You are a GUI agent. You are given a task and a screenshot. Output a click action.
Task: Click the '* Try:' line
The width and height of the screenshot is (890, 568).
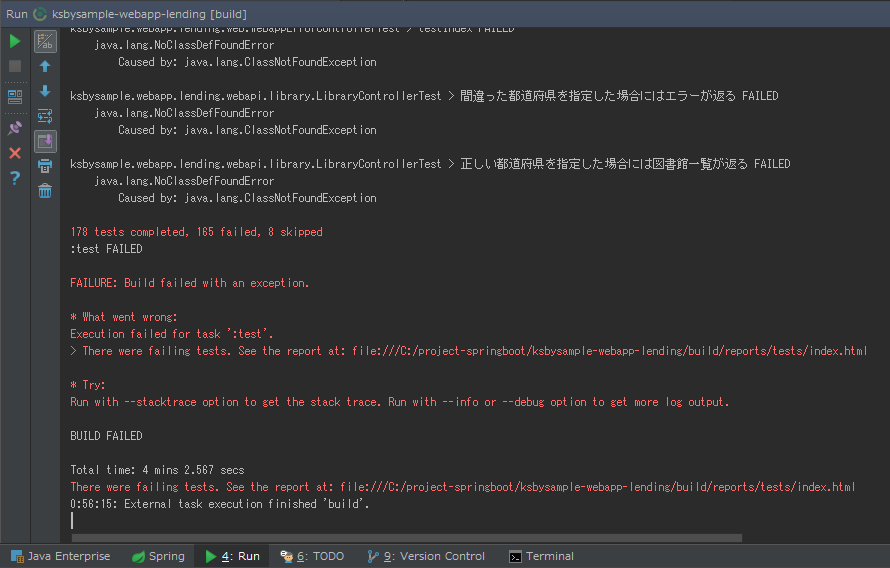tap(87, 385)
